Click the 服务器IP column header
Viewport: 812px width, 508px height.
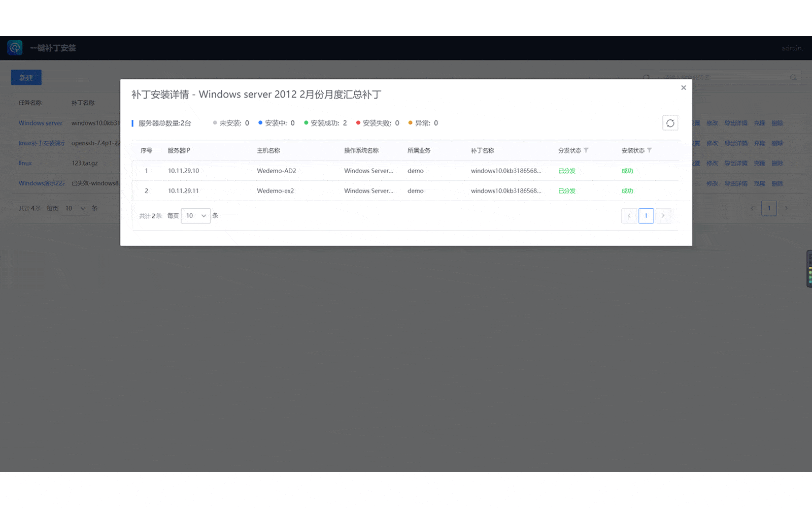pyautogui.click(x=179, y=150)
